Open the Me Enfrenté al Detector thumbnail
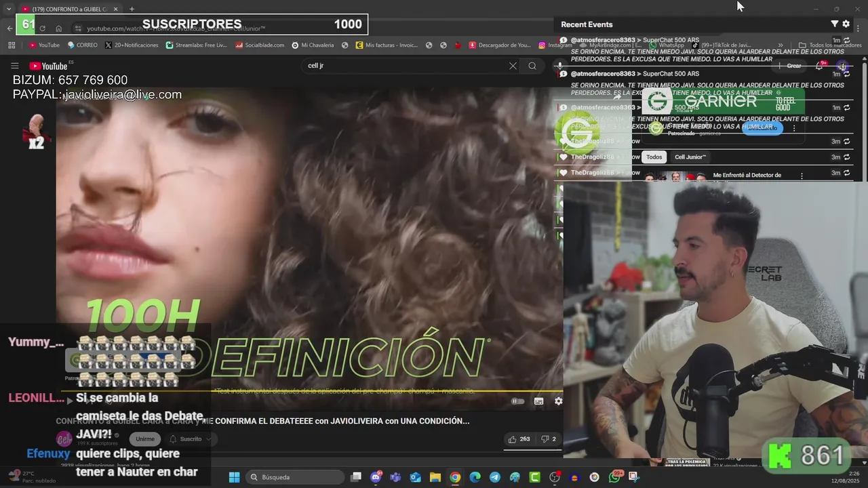 [x=675, y=176]
